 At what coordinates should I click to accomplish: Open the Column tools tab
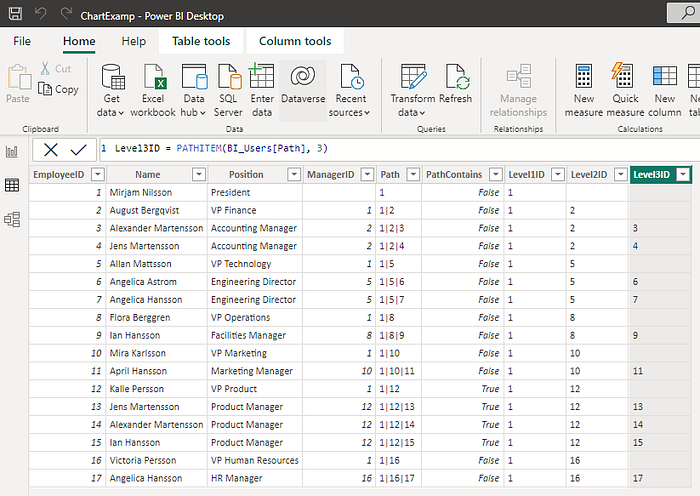(x=295, y=41)
